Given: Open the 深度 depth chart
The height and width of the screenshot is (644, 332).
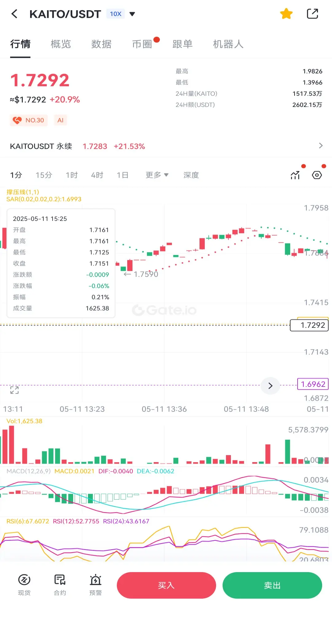Looking at the screenshot, I should 191,175.
